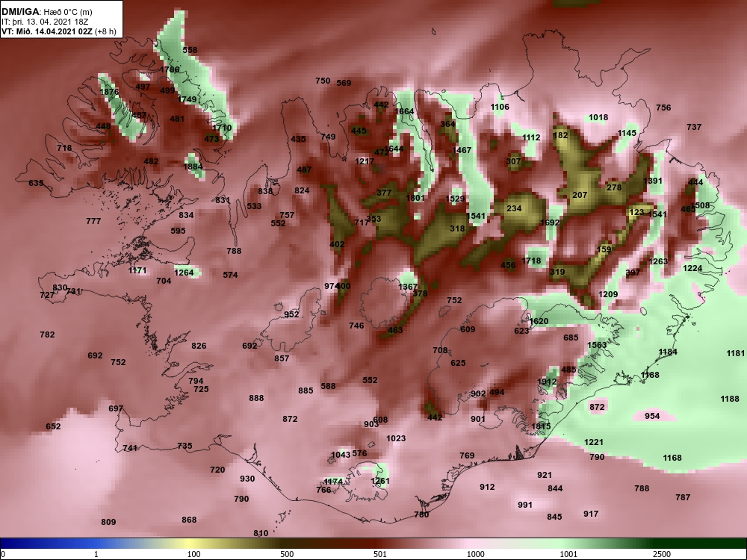The width and height of the screenshot is (747, 560).
Task: Click the map value '991'
Action: click(525, 505)
